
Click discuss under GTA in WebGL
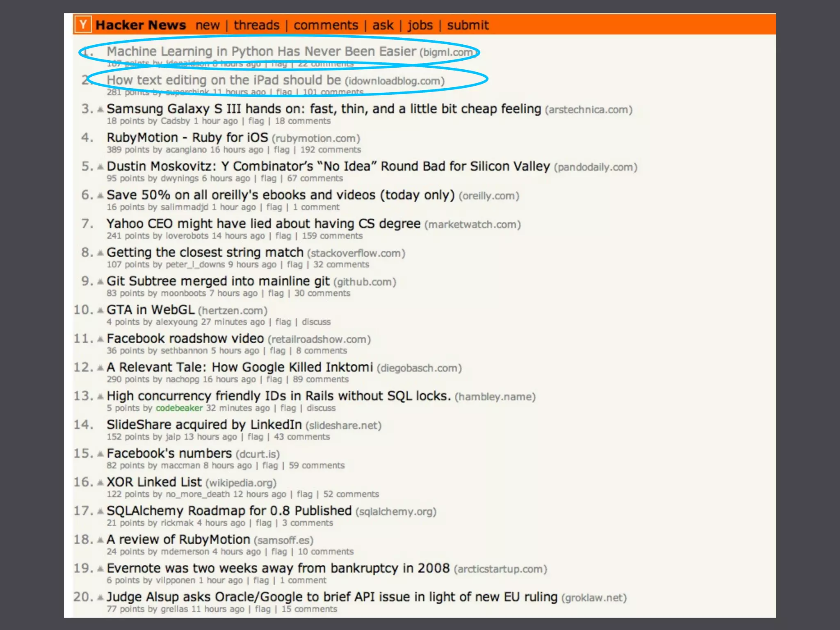(x=316, y=322)
